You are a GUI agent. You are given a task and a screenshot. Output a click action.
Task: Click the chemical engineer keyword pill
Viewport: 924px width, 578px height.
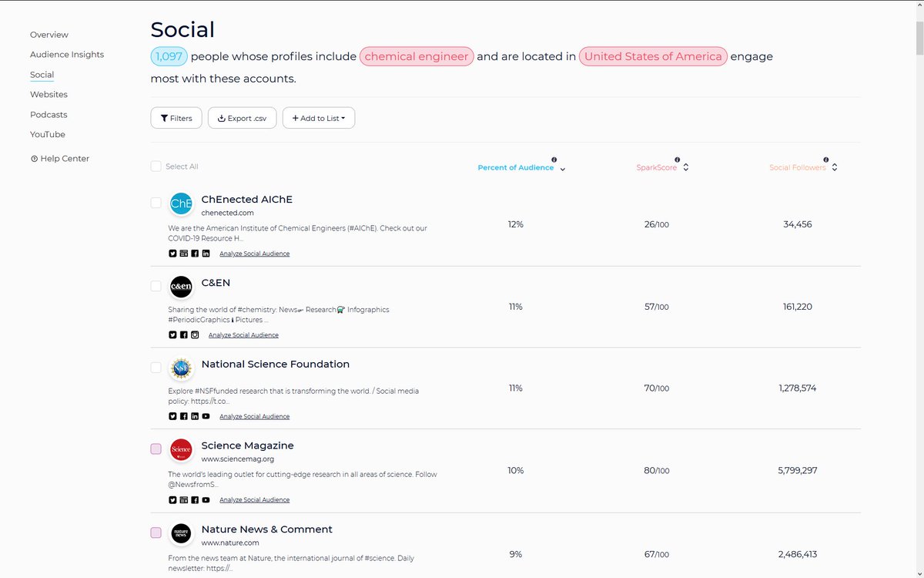click(x=417, y=56)
